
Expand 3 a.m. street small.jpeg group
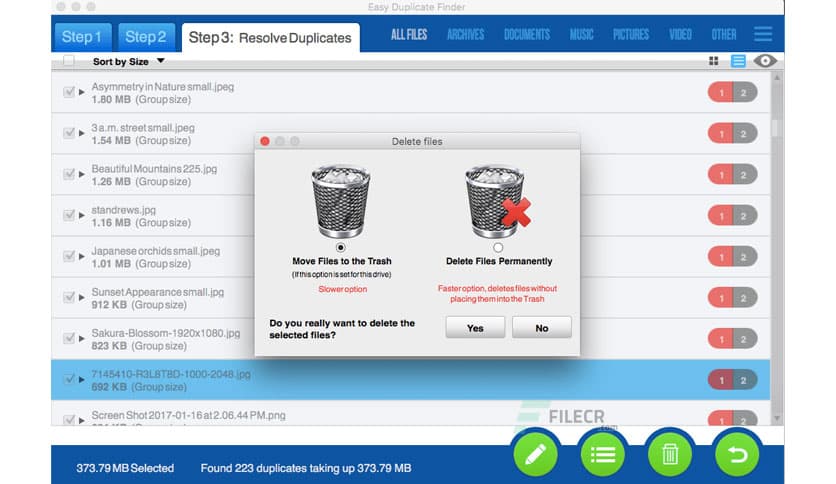point(82,133)
